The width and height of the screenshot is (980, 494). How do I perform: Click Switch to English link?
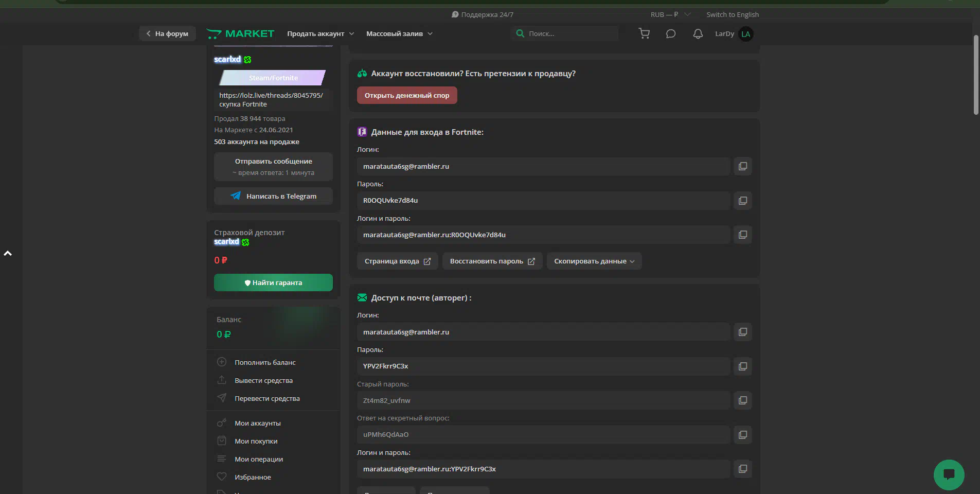(x=733, y=14)
